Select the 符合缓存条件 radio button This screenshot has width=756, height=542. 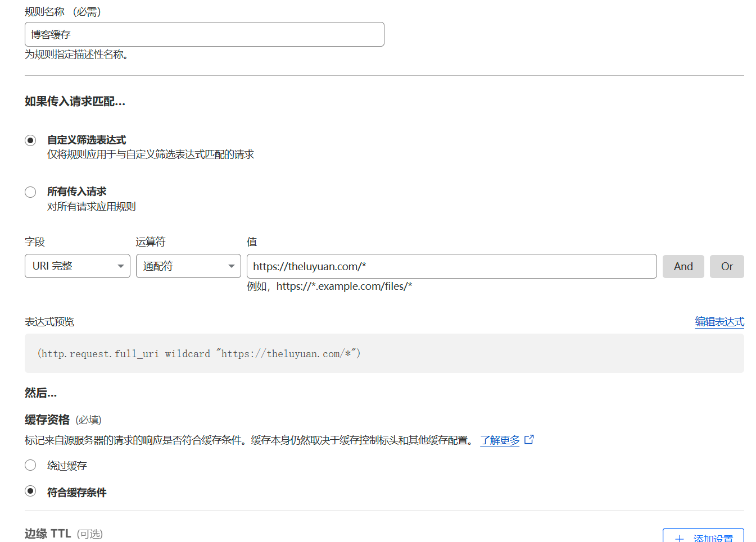[30, 491]
